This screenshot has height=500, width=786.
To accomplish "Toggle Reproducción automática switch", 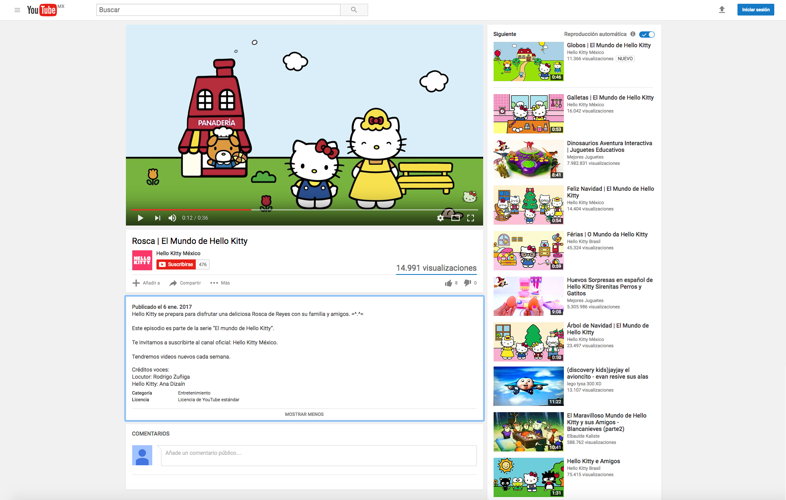I will pyautogui.click(x=647, y=34).
